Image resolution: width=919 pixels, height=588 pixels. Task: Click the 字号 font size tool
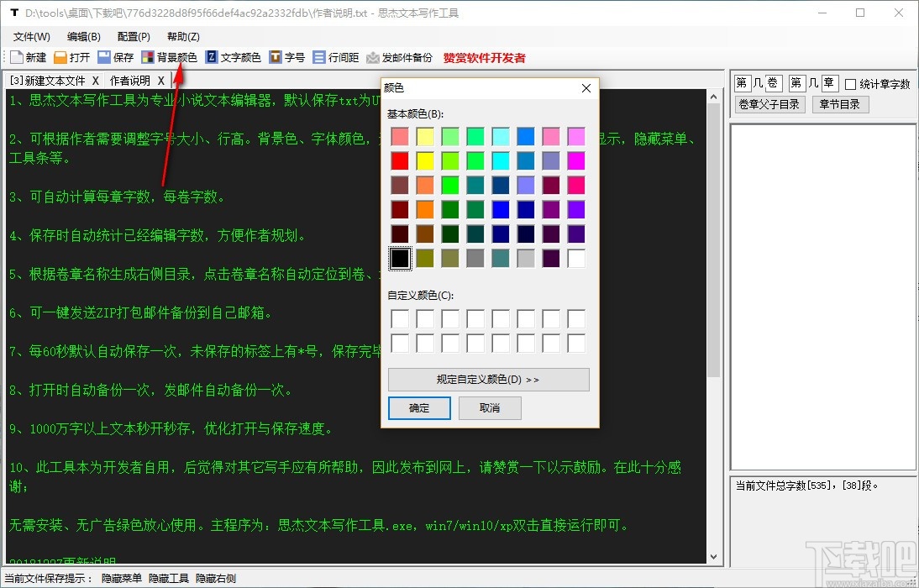coord(287,57)
